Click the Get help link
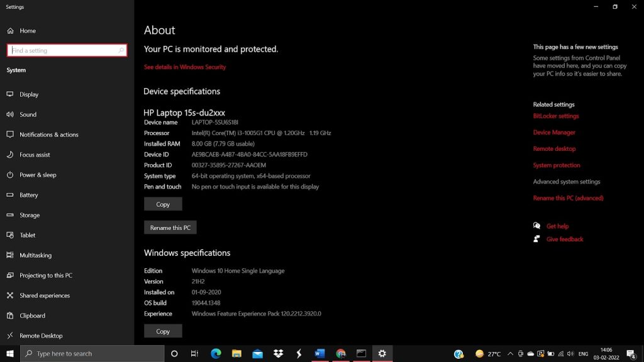Screen dimensions: 644x362 click(x=557, y=226)
